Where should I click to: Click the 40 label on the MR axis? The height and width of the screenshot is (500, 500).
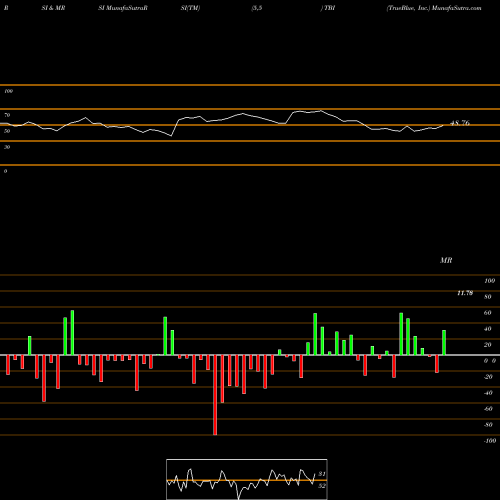pyautogui.click(x=488, y=329)
